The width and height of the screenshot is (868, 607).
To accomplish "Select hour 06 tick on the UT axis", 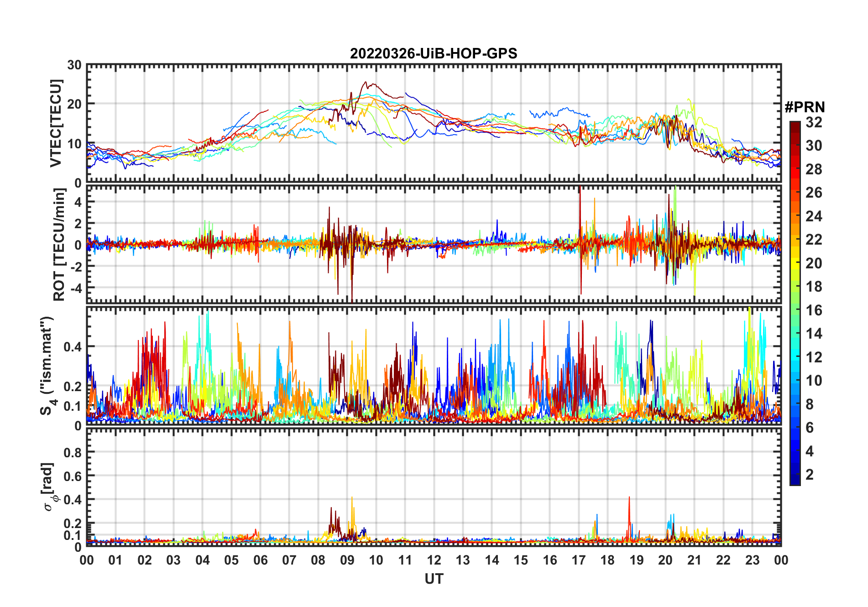I will (x=261, y=560).
